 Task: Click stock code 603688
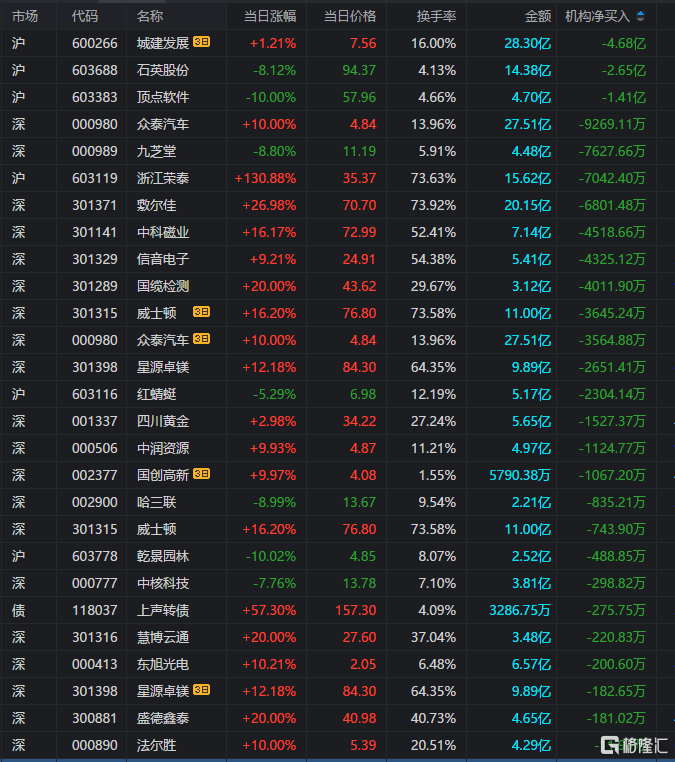click(95, 70)
